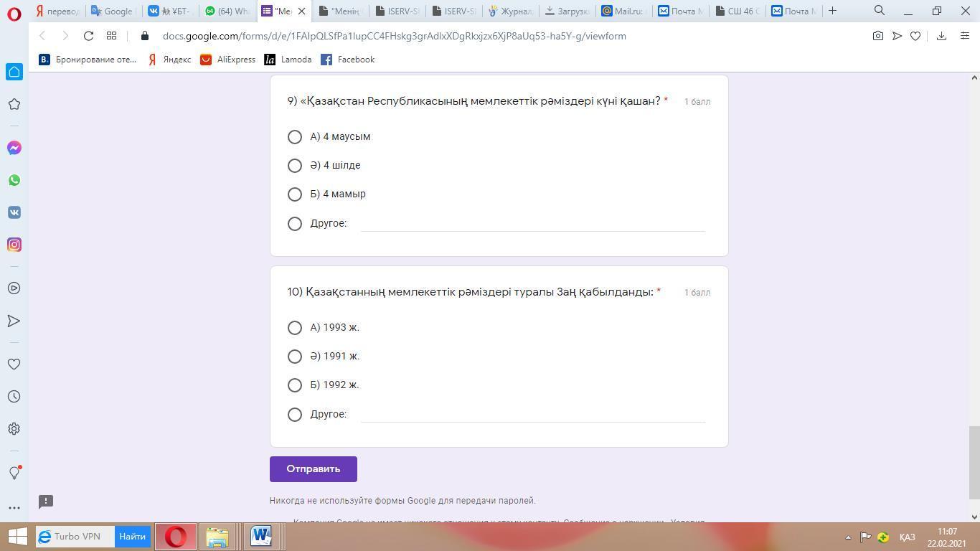Select answer А) 4 маусым
The image size is (980, 551).
(x=295, y=137)
